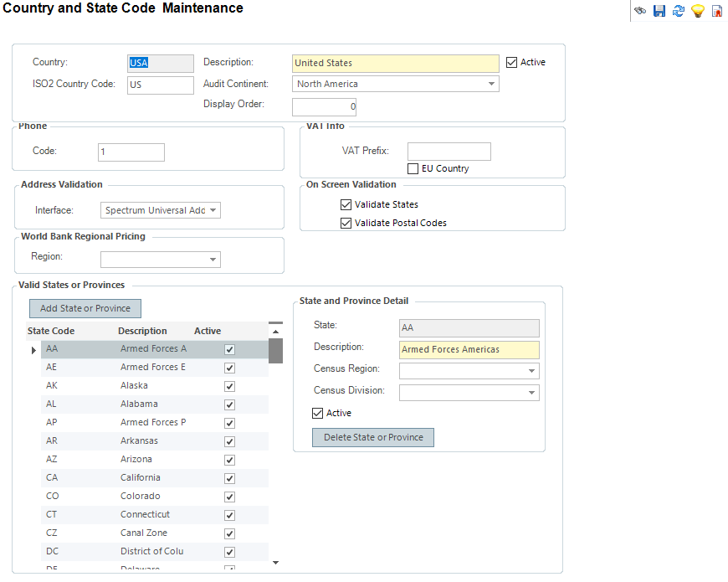Click the Add State or Province button
Image resolution: width=728 pixels, height=582 pixels.
[x=85, y=308]
